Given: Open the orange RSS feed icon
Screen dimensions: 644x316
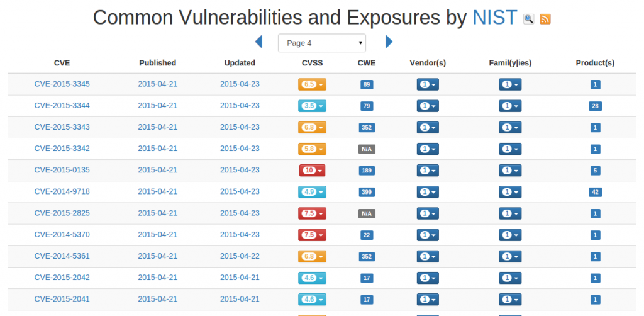Looking at the screenshot, I should (545, 19).
